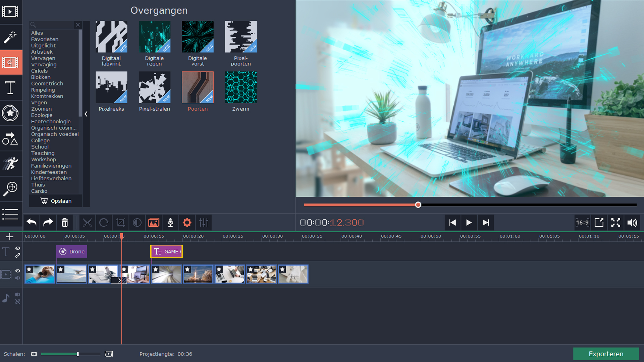Open the Titles tool in sidebar
Image resolution: width=644 pixels, height=362 pixels.
(10, 88)
